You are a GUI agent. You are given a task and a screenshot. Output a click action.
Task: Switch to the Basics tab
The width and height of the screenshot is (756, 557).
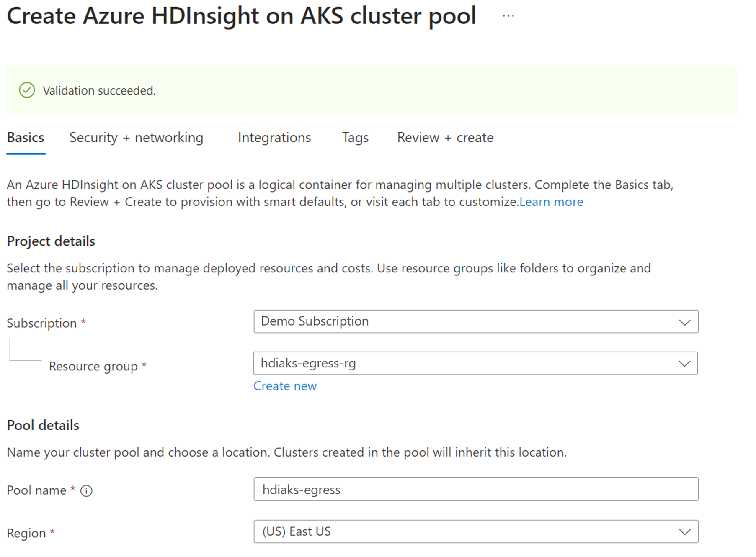(x=26, y=138)
